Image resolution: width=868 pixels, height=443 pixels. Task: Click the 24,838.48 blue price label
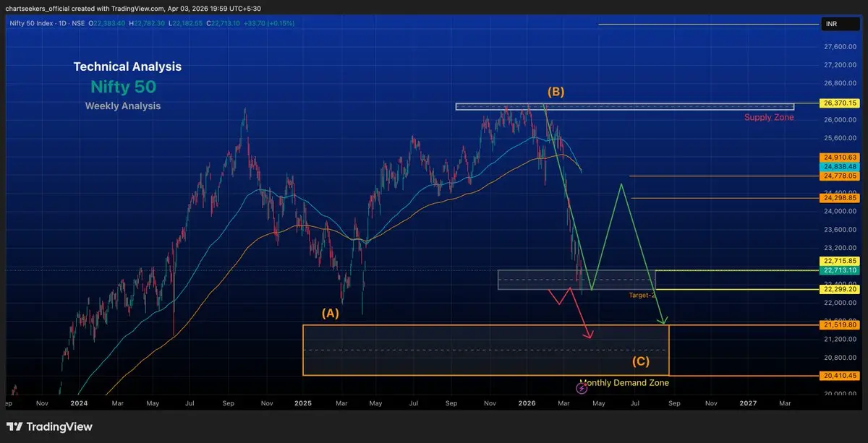[x=839, y=166]
